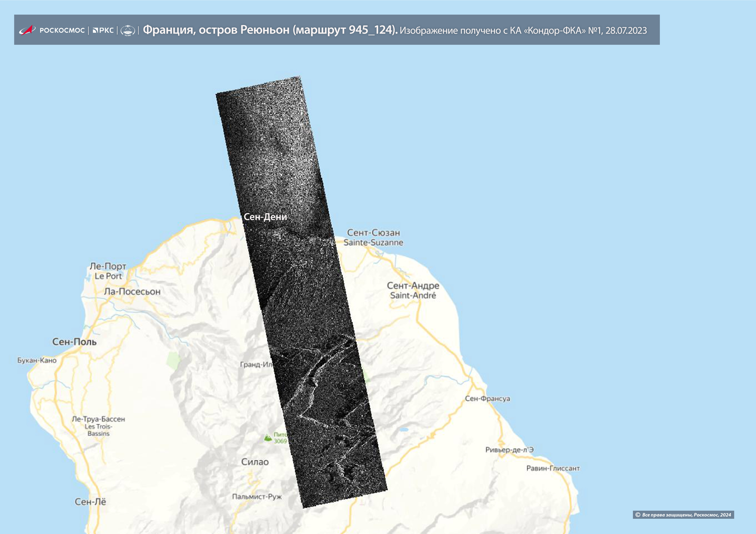Image resolution: width=756 pixels, height=534 pixels.
Task: Click the Сент-Сюзан Sainte-Suzanne label
Action: coord(373,237)
